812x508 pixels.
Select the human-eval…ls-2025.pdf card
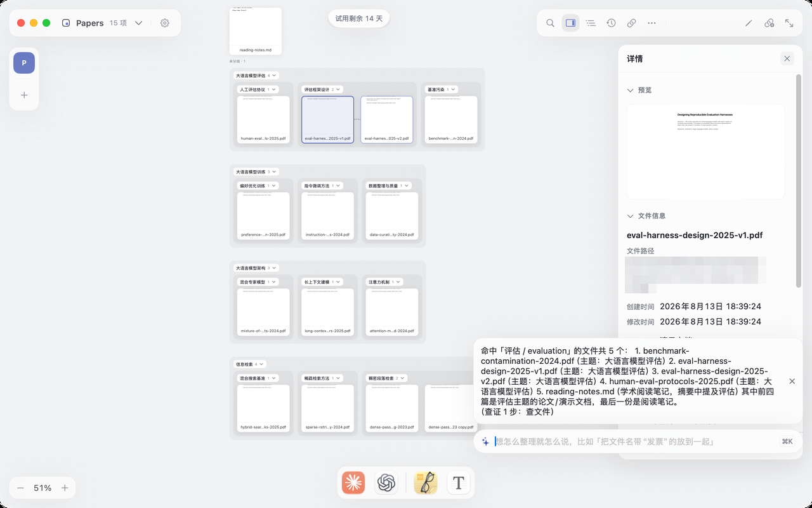coord(263,119)
